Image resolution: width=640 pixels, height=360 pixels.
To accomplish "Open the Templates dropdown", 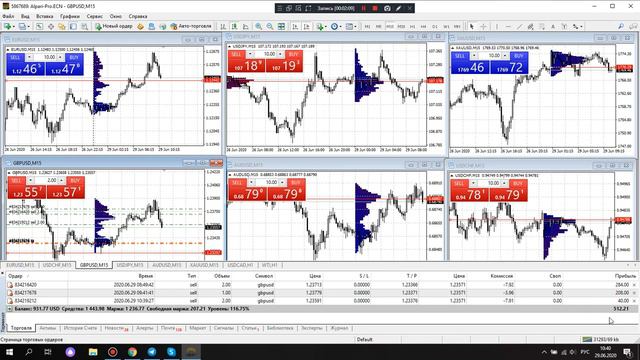I will pos(351,27).
